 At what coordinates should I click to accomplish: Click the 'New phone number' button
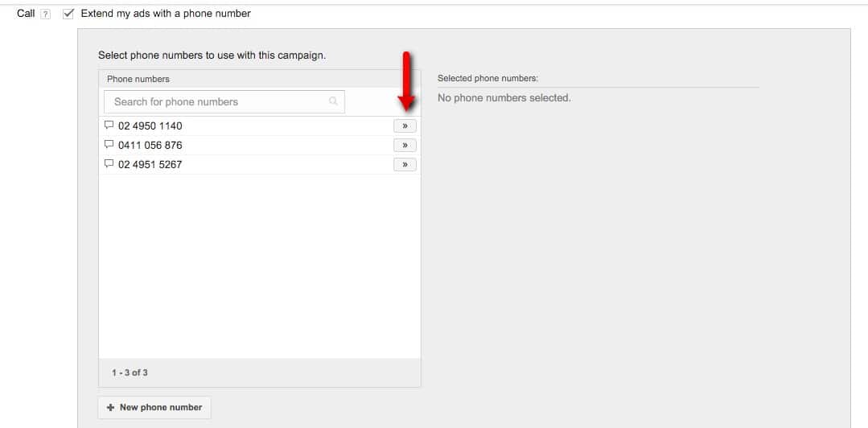pos(154,408)
